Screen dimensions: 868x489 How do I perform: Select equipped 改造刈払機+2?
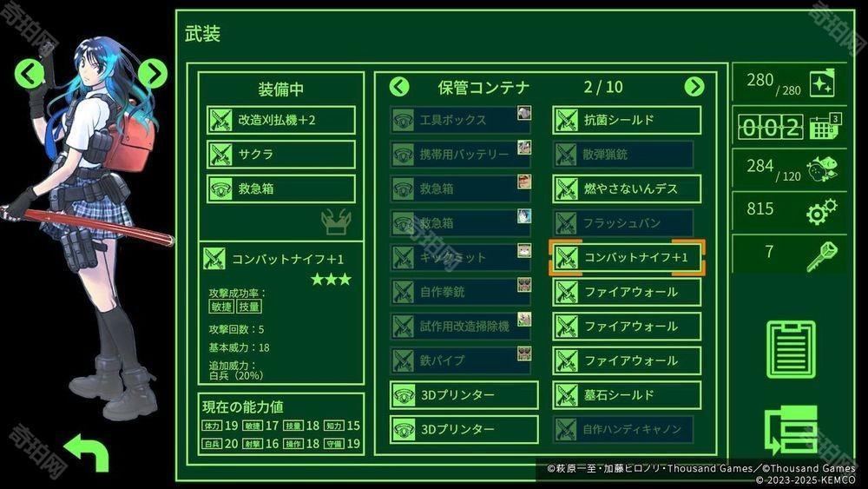281,120
